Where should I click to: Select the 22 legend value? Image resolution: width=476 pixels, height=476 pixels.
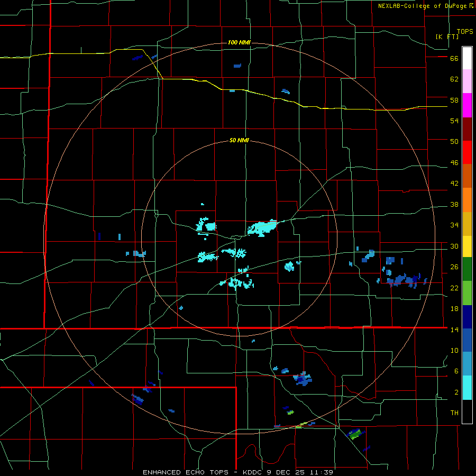pos(454,288)
